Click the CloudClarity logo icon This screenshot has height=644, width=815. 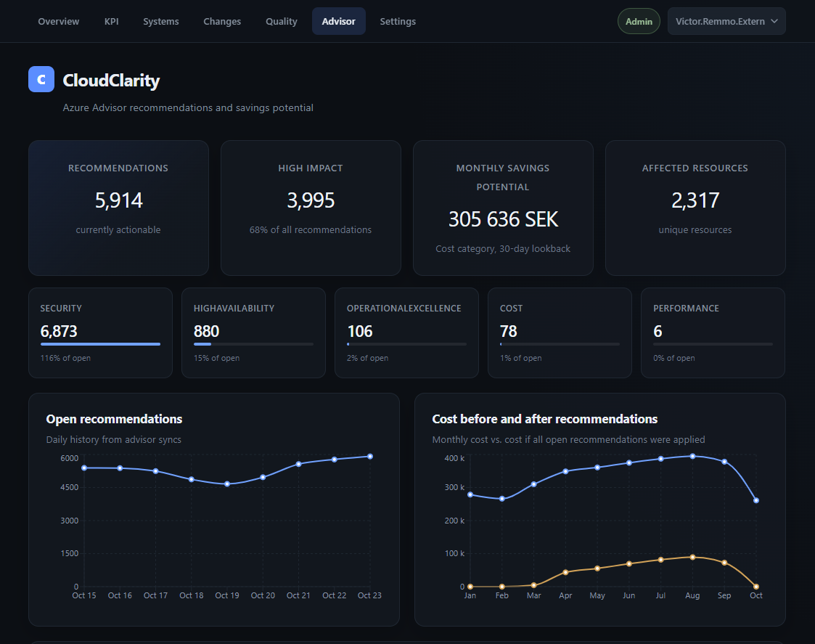(41, 79)
